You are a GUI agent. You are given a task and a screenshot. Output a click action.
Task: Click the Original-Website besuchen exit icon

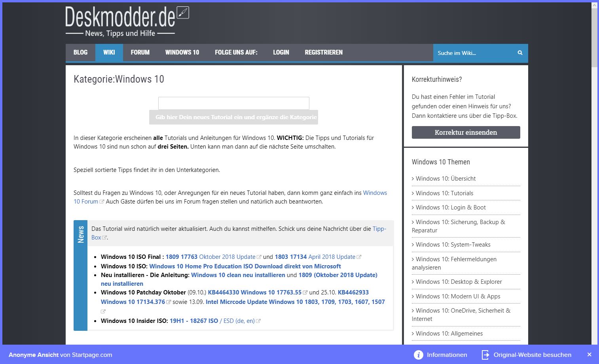click(x=485, y=355)
